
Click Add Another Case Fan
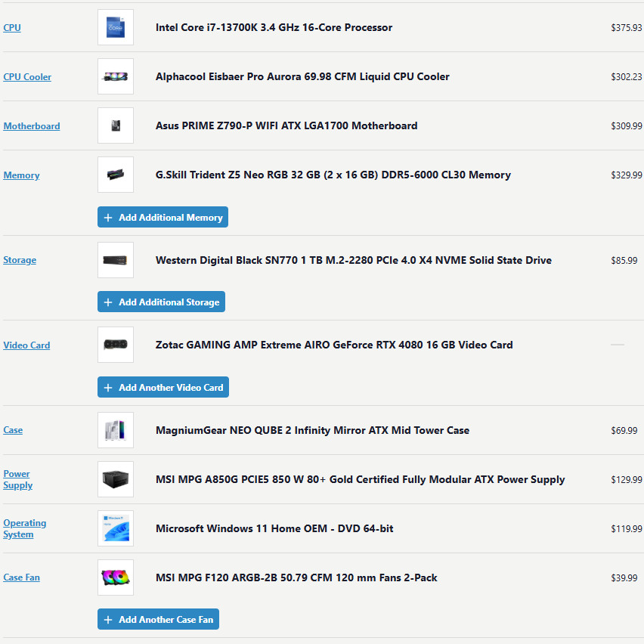(158, 619)
